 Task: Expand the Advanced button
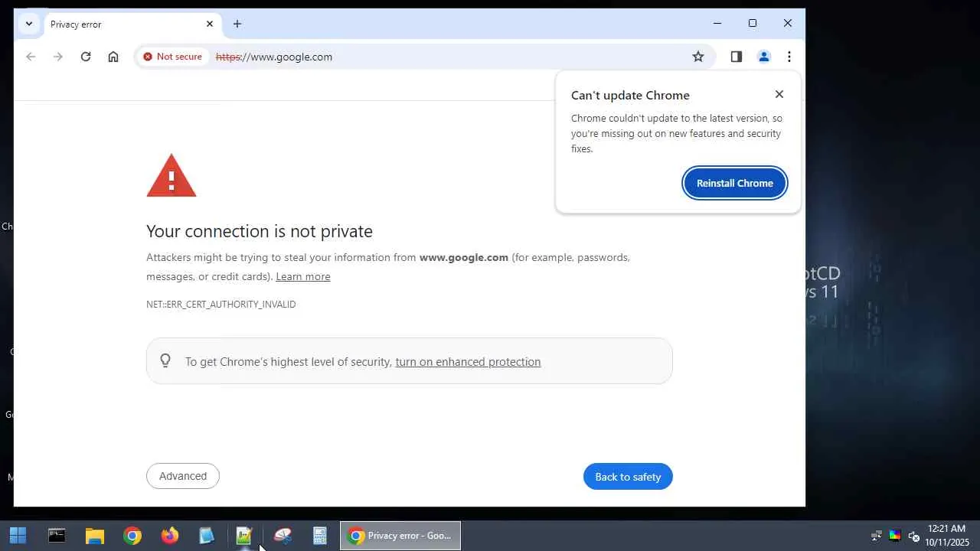[183, 476]
